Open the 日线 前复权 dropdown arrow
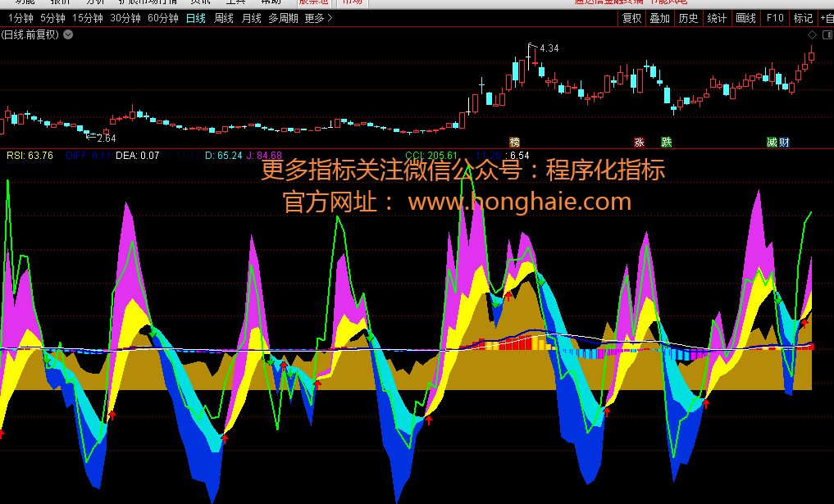The height and width of the screenshot is (504, 834). (x=68, y=34)
